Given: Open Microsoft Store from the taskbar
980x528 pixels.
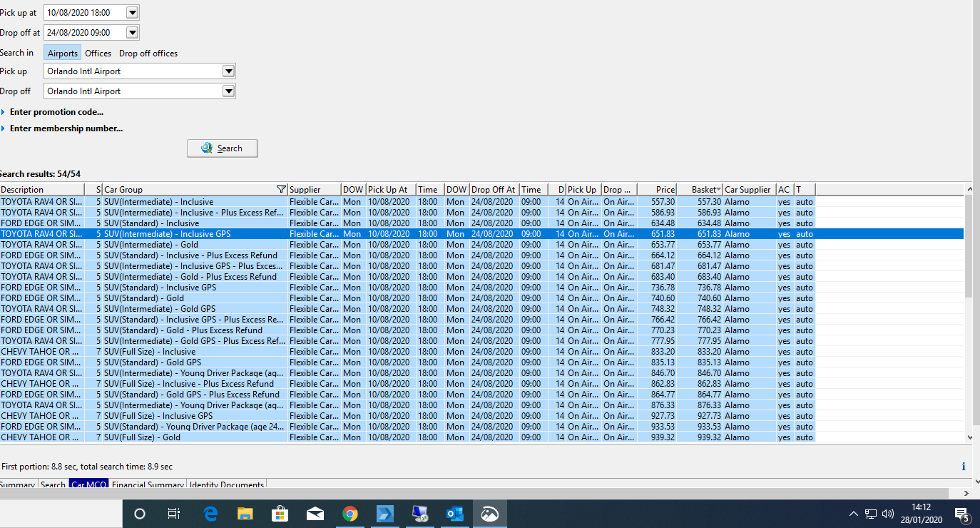Looking at the screenshot, I should tap(280, 514).
